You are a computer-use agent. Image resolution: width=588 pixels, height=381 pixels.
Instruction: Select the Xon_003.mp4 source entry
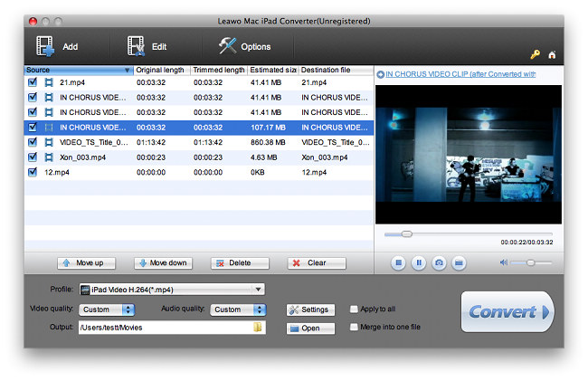click(x=82, y=157)
